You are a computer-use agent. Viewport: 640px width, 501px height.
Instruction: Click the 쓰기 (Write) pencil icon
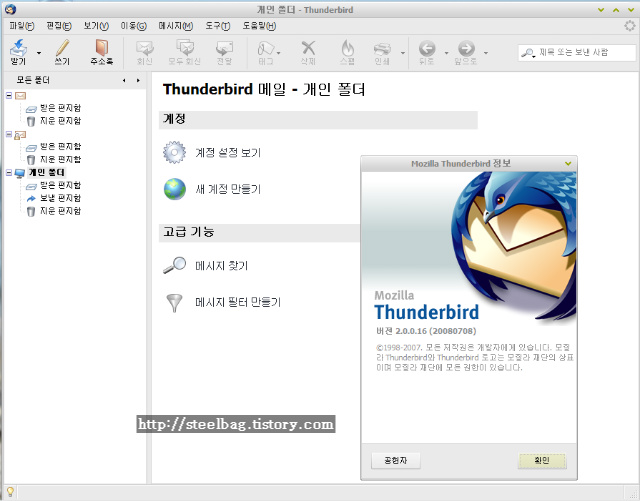click(x=62, y=48)
